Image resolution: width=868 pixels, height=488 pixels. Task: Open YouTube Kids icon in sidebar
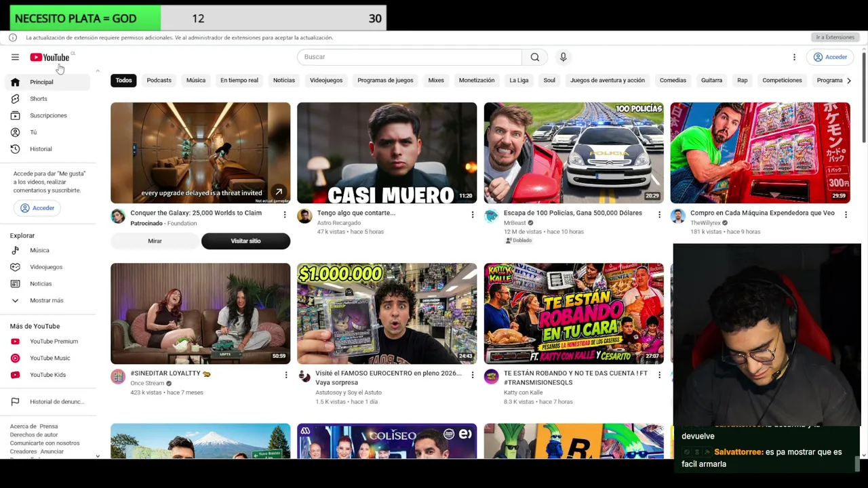point(15,375)
